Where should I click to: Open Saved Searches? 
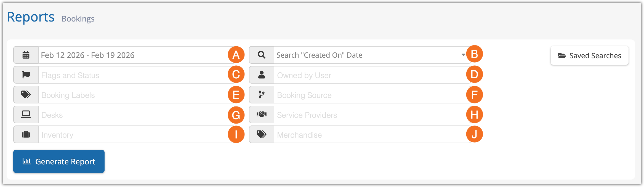(x=590, y=55)
